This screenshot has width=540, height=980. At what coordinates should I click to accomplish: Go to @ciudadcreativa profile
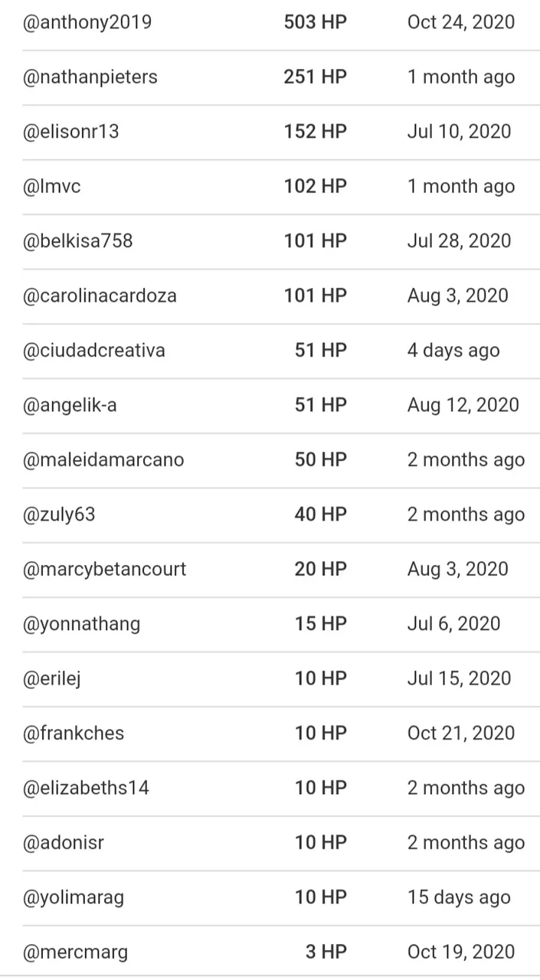[x=94, y=351]
